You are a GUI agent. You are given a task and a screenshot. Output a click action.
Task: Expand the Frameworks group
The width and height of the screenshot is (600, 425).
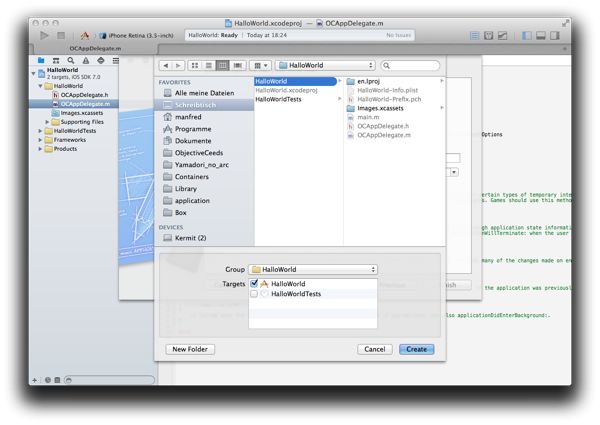pos(41,140)
